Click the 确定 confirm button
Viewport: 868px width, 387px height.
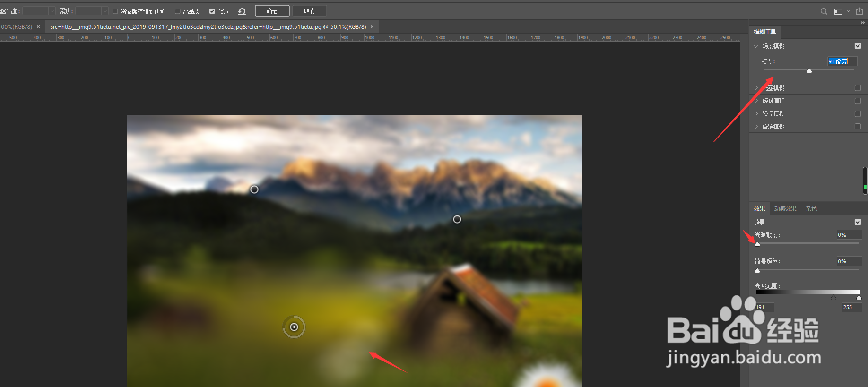pyautogui.click(x=272, y=11)
